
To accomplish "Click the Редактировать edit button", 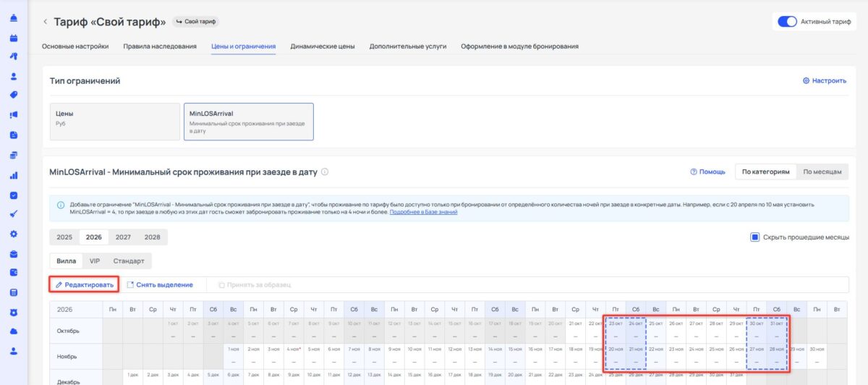I will 85,285.
